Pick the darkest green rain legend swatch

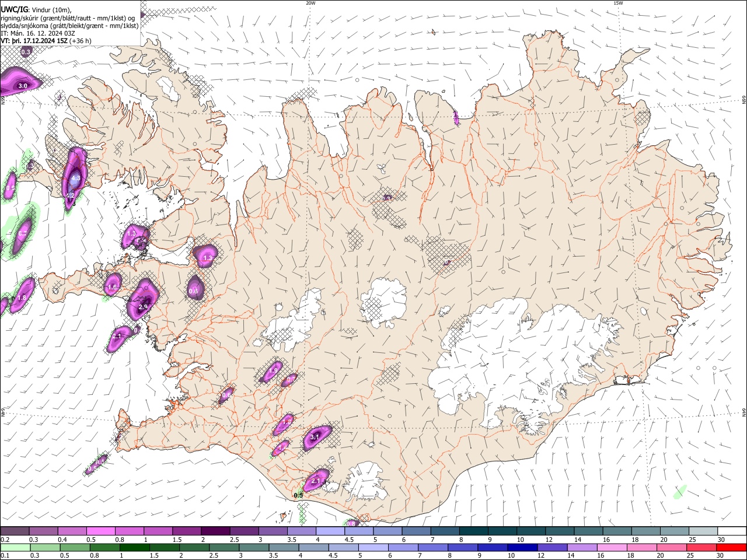click(x=134, y=547)
